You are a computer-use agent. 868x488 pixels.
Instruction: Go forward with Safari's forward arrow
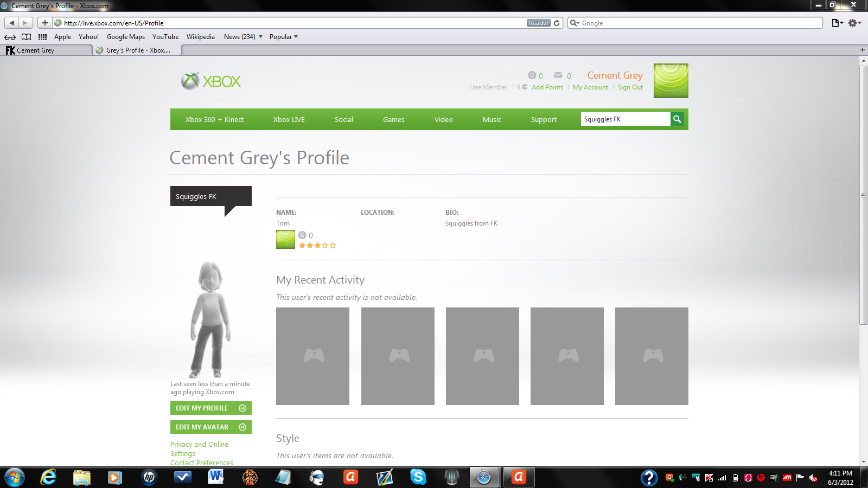[x=25, y=23]
